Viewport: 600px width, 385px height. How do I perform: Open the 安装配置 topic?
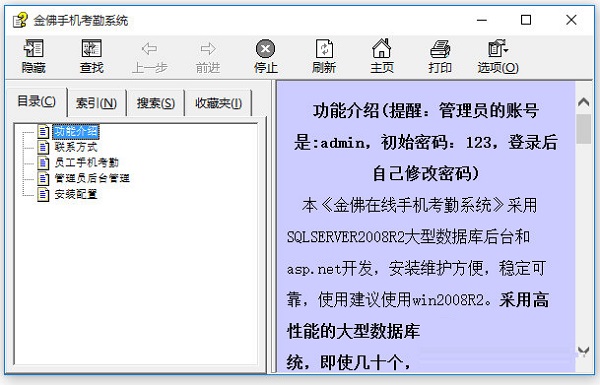tap(76, 194)
